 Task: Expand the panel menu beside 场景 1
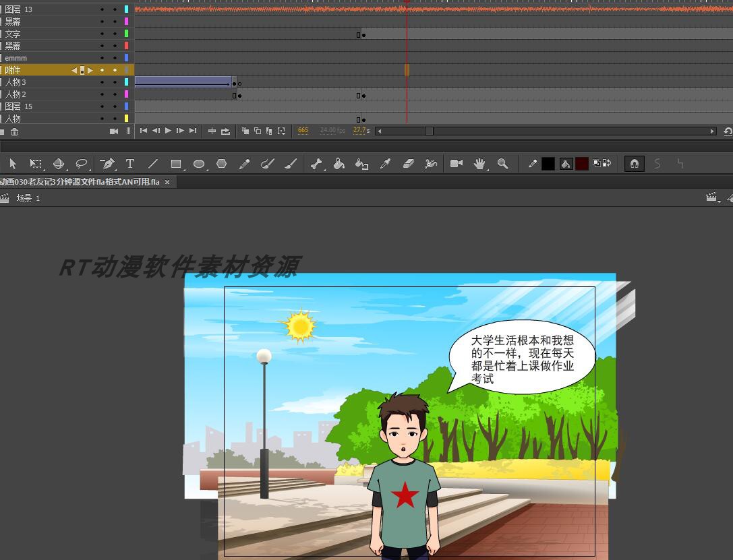pyautogui.click(x=712, y=197)
